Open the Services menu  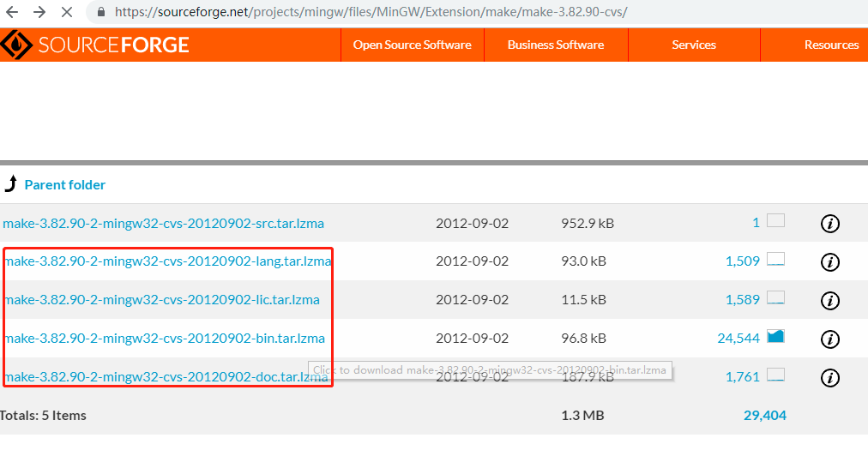694,45
